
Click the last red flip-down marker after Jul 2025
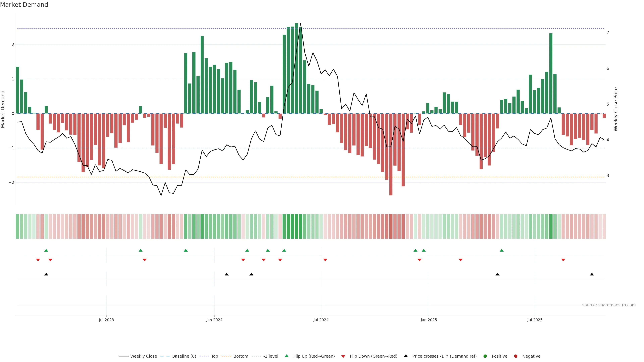pos(563,260)
